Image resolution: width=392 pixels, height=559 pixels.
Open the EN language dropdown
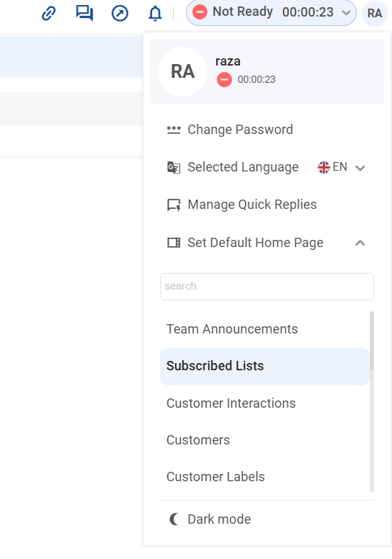pos(342,167)
